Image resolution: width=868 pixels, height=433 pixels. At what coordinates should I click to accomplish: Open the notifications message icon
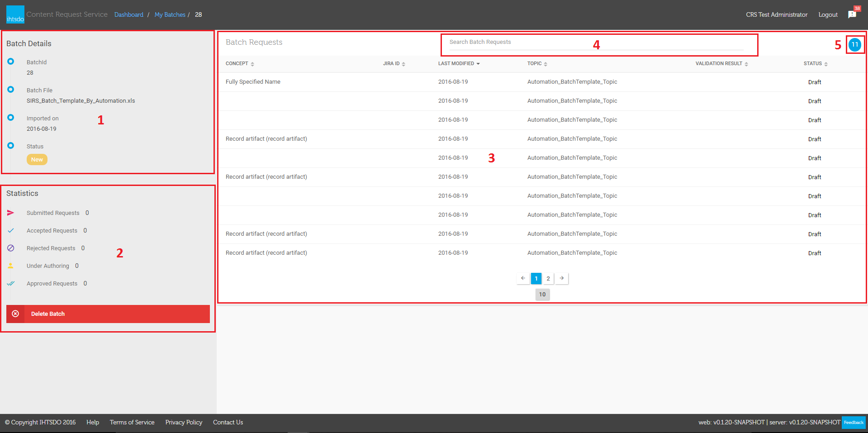[x=852, y=14]
